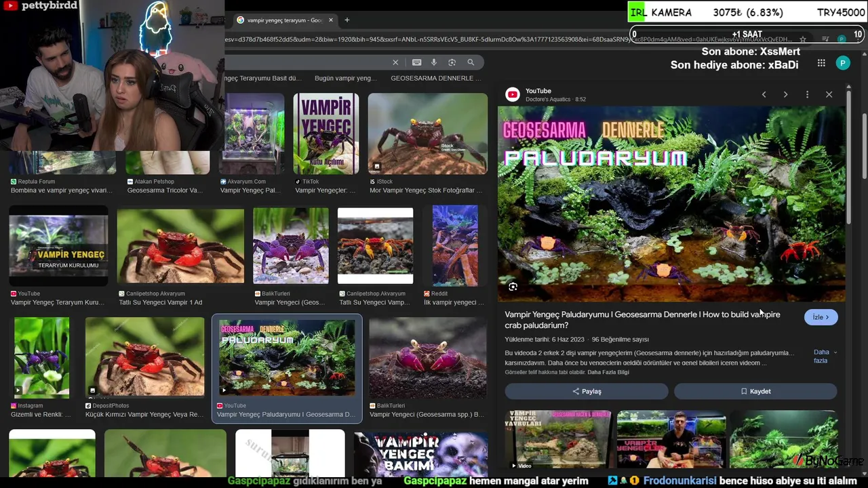
Task: Open related Vampir Yengeçler man video thumbnail
Action: 671,439
